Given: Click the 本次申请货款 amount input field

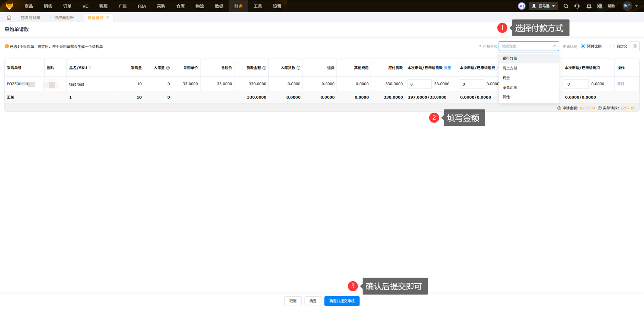Looking at the screenshot, I should click(419, 84).
